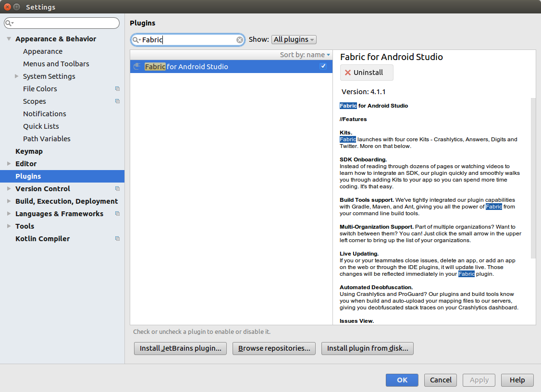
Task: Expand the System Settings tree node
Action: coord(17,76)
